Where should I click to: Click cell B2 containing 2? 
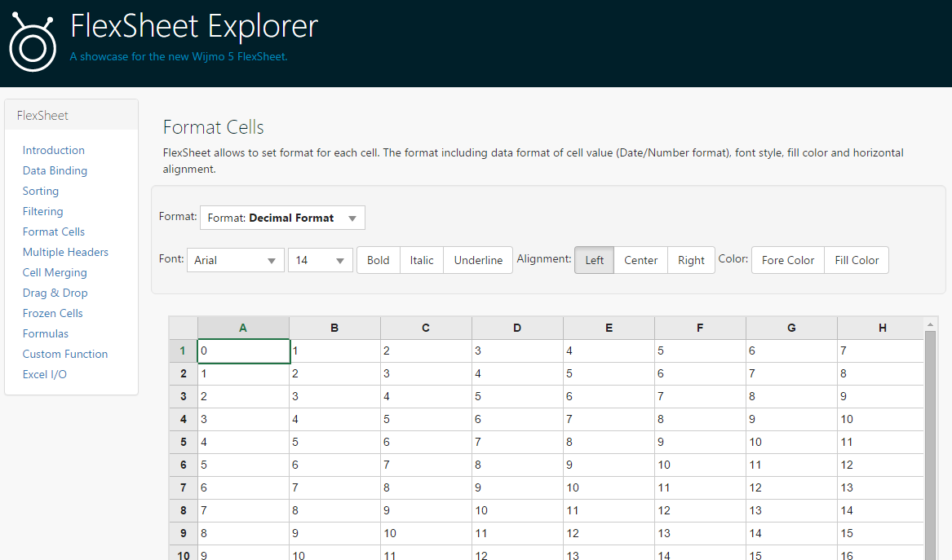[x=334, y=373]
